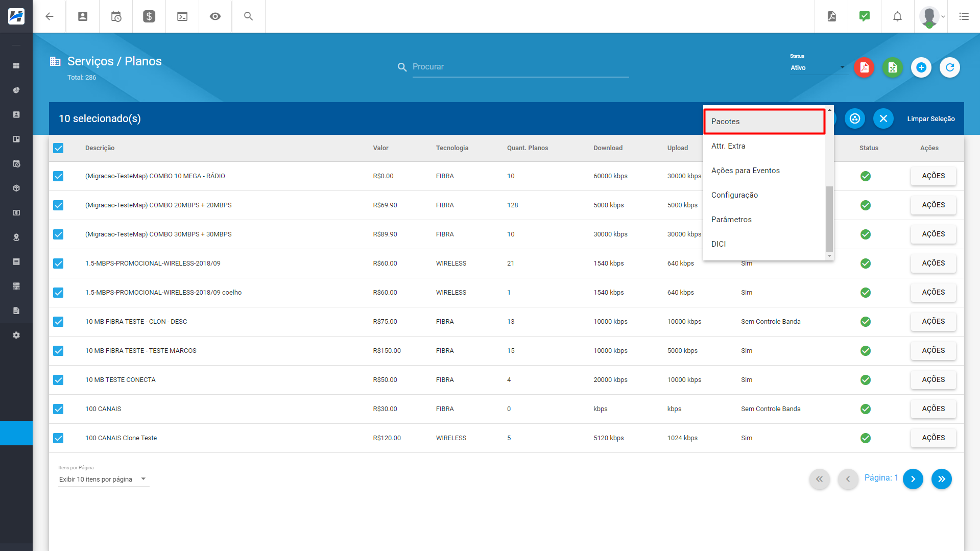Refresh the plans list
The height and width of the screenshot is (551, 980).
coord(950,67)
